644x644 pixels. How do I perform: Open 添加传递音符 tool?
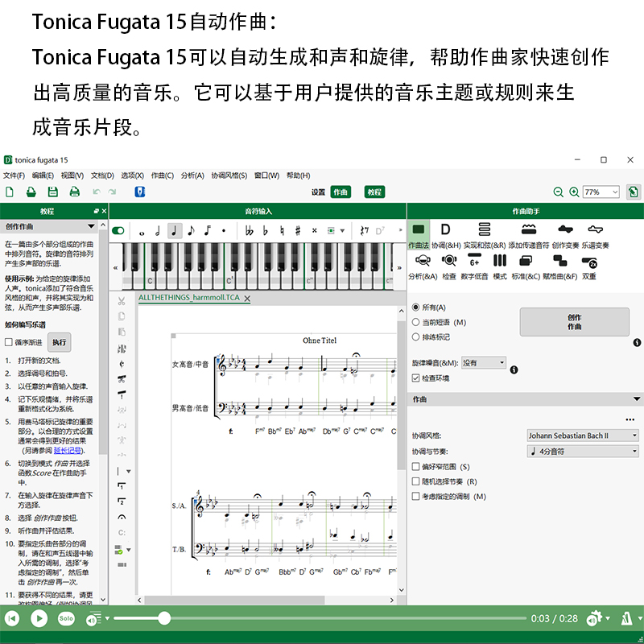click(529, 236)
